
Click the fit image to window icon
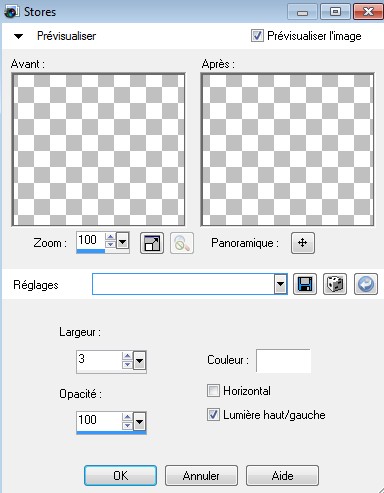[x=152, y=243]
